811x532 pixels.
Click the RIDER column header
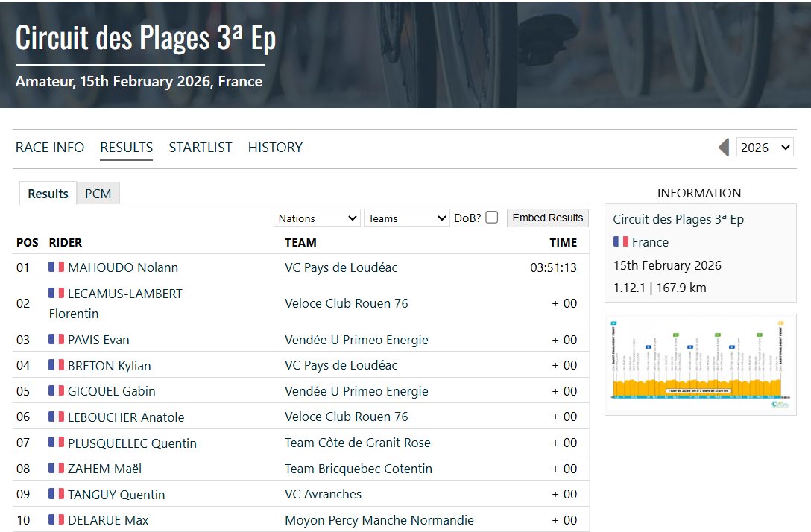[x=65, y=242]
